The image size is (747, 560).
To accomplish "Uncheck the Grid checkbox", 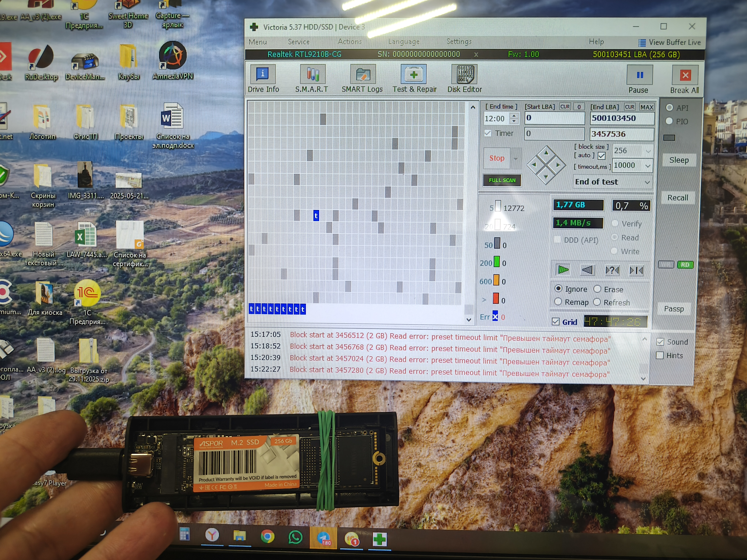I will 556,322.
